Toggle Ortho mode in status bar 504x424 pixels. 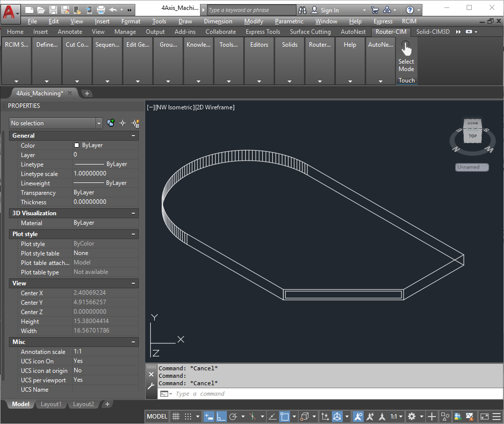tap(221, 417)
